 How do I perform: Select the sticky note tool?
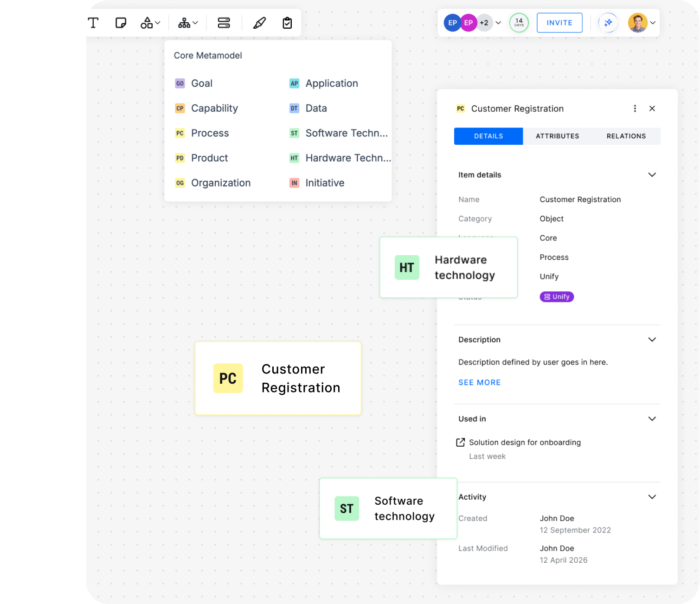[x=121, y=23]
